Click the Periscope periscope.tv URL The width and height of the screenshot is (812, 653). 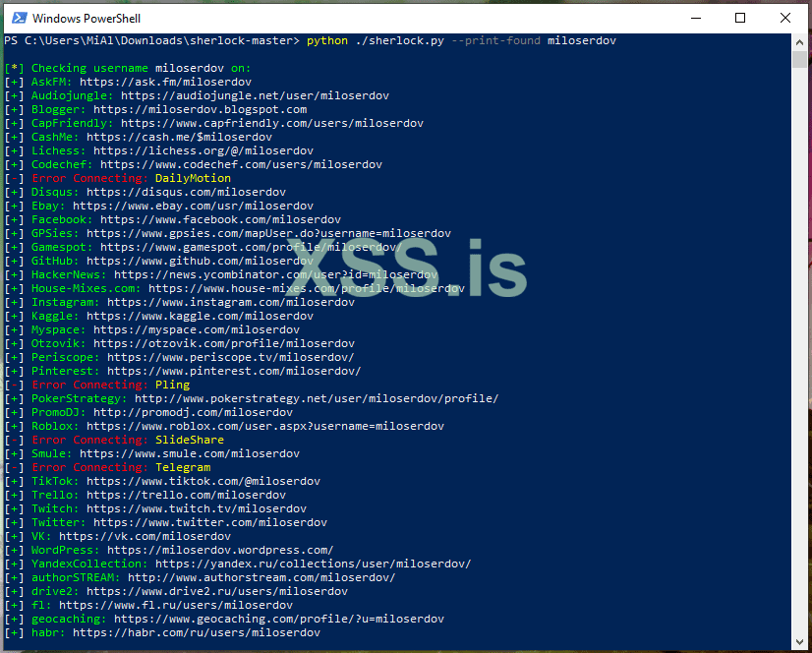231,357
